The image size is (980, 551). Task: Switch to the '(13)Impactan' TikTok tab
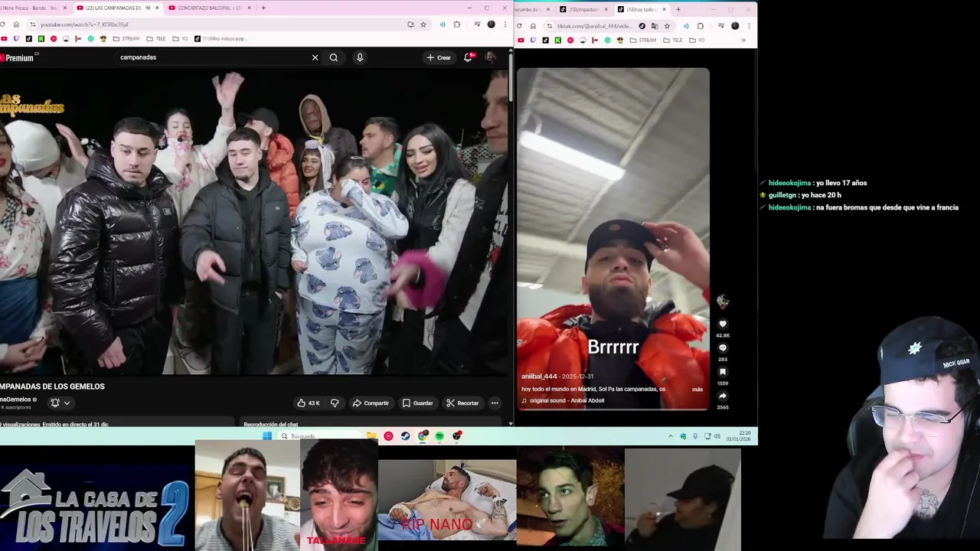[x=583, y=9]
